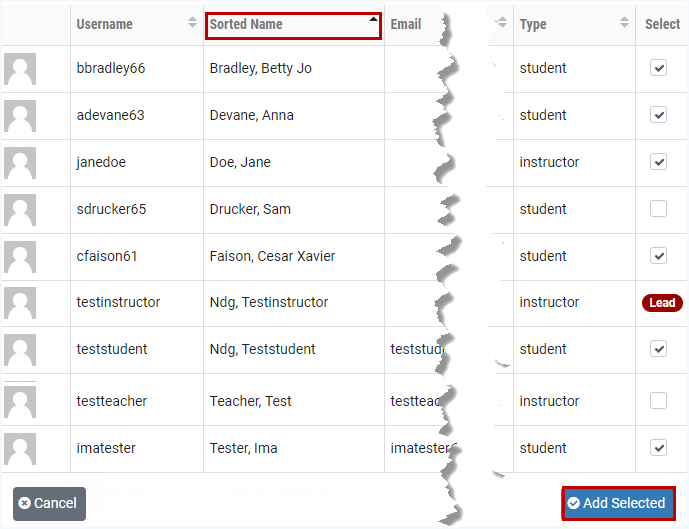Enable the checkbox for Teacher, Test

[658, 401]
